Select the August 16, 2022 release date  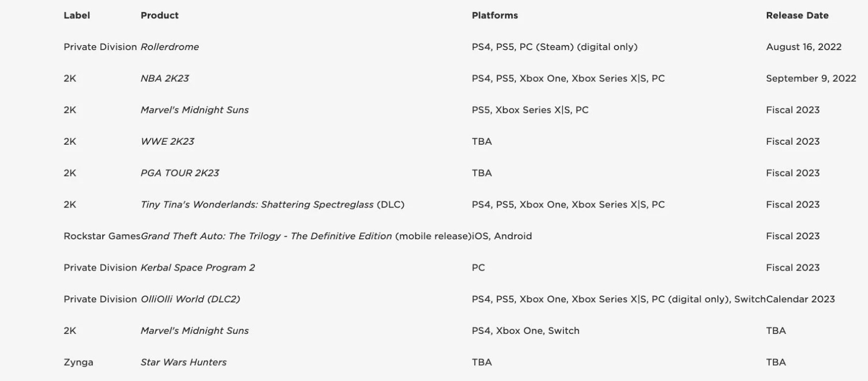tap(804, 47)
